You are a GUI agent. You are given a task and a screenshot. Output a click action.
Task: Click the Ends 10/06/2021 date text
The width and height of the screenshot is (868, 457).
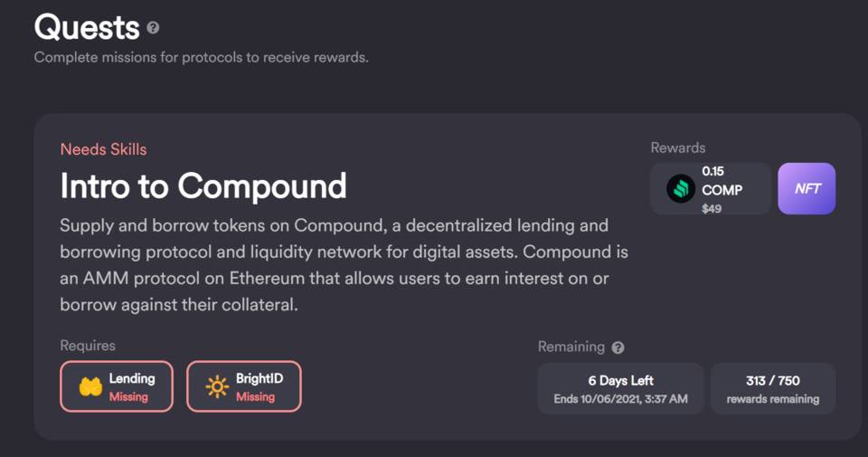pos(620,399)
